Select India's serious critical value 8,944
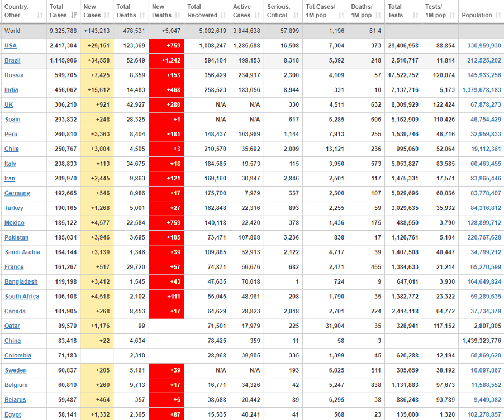This screenshot has width=504, height=420. coord(291,90)
